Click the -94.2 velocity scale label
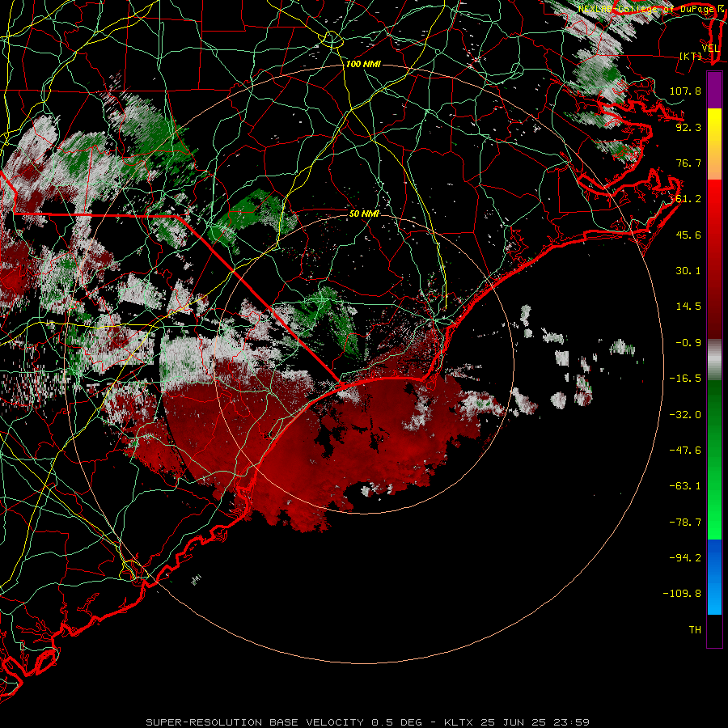Screen dimensions: 728x728 [685, 558]
